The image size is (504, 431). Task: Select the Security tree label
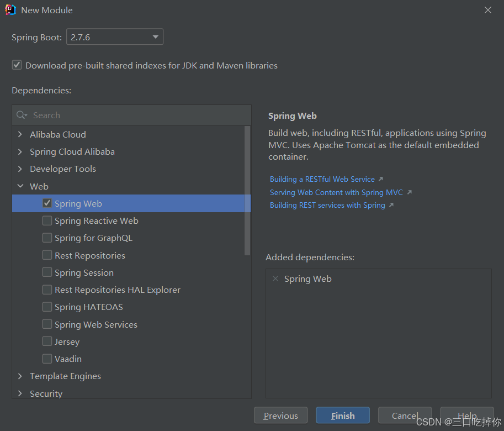coord(46,393)
